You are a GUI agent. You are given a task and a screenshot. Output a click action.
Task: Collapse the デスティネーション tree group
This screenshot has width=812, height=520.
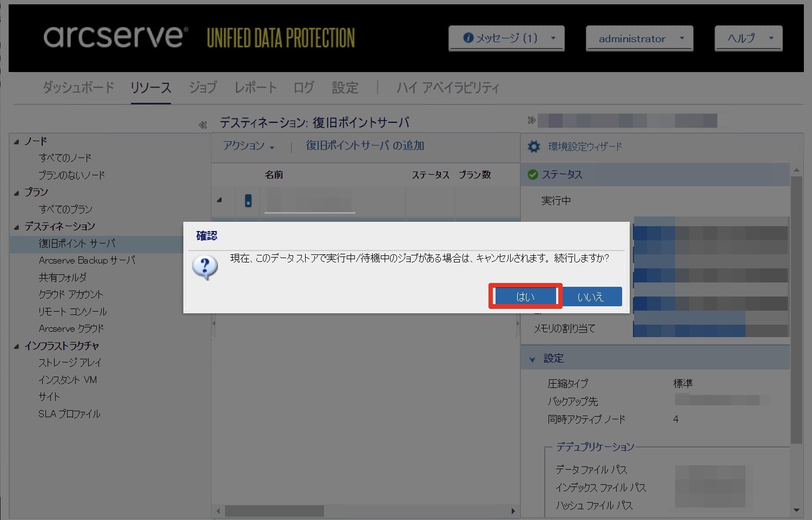[x=16, y=227]
